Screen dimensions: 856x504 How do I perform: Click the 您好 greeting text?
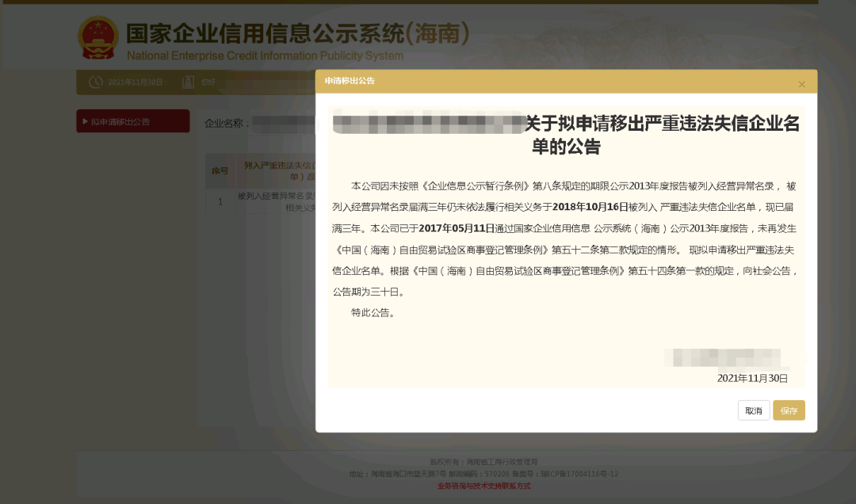[x=208, y=81]
